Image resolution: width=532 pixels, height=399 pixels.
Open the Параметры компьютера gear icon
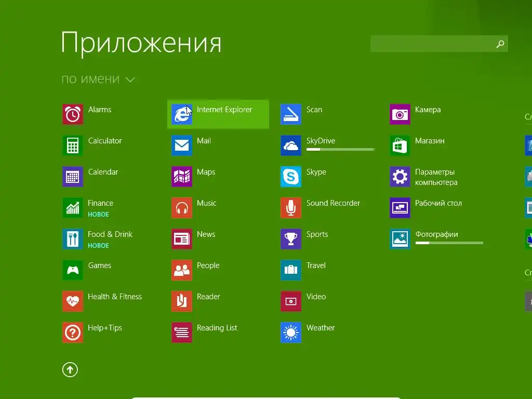click(400, 177)
